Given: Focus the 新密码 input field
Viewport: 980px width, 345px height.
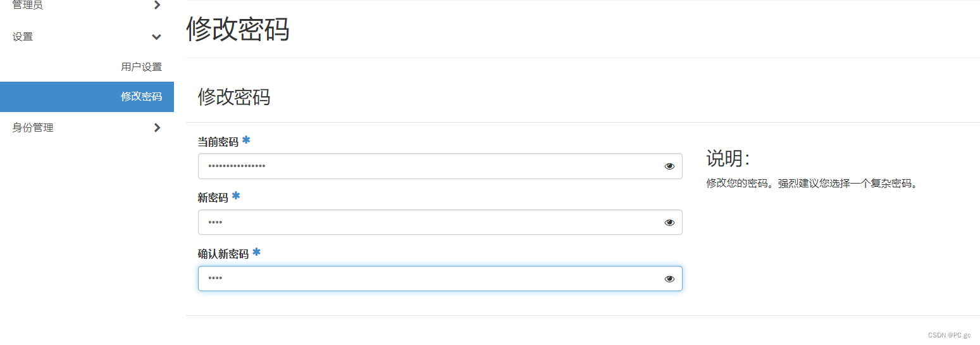Looking at the screenshot, I should pos(440,223).
